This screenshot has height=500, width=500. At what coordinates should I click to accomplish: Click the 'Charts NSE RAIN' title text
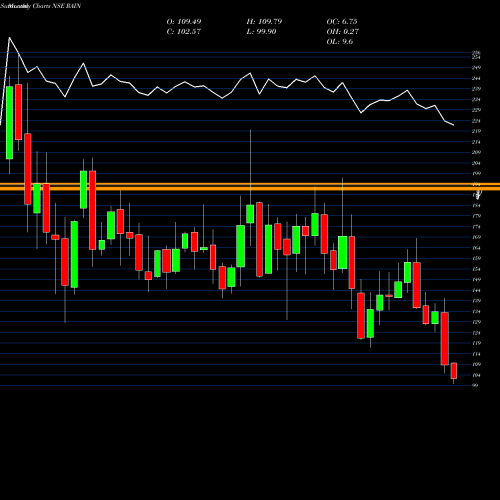[x=57, y=6]
